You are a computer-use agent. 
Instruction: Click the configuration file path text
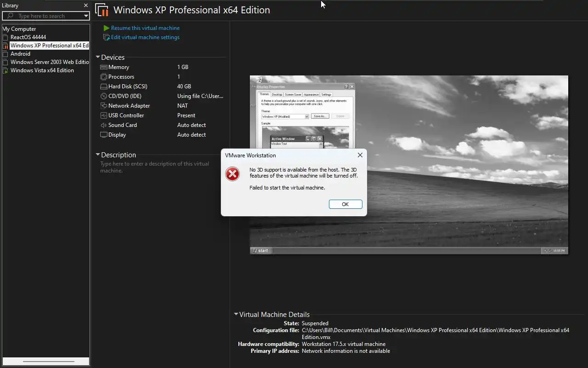tap(435, 333)
